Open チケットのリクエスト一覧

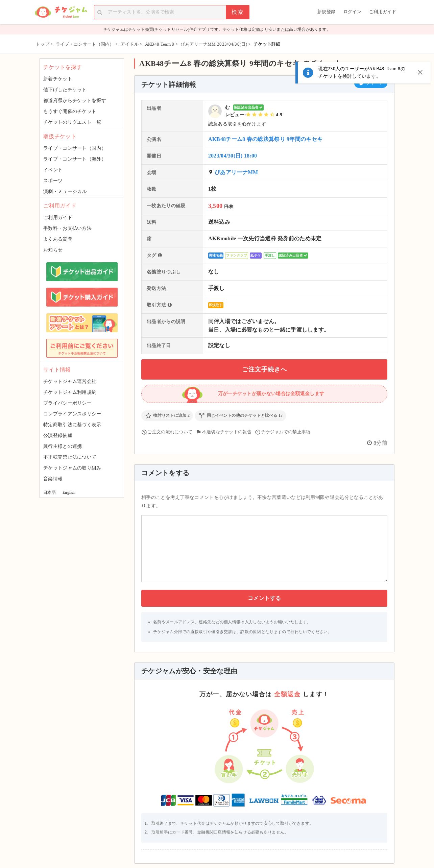(x=72, y=122)
